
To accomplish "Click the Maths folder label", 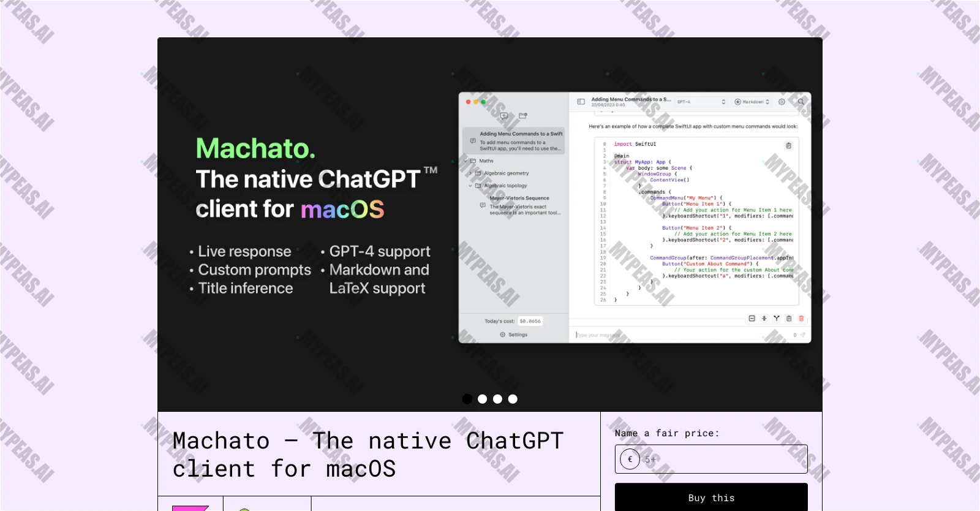I will [x=486, y=161].
